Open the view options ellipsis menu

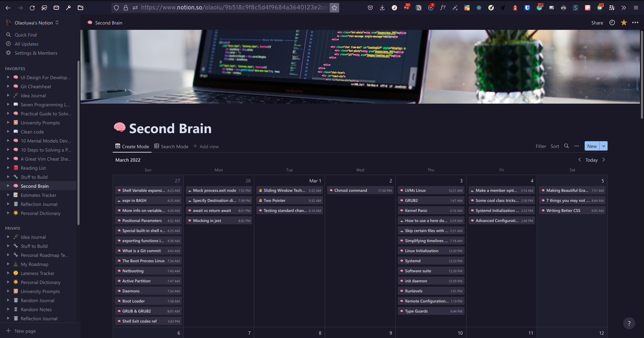(577, 146)
